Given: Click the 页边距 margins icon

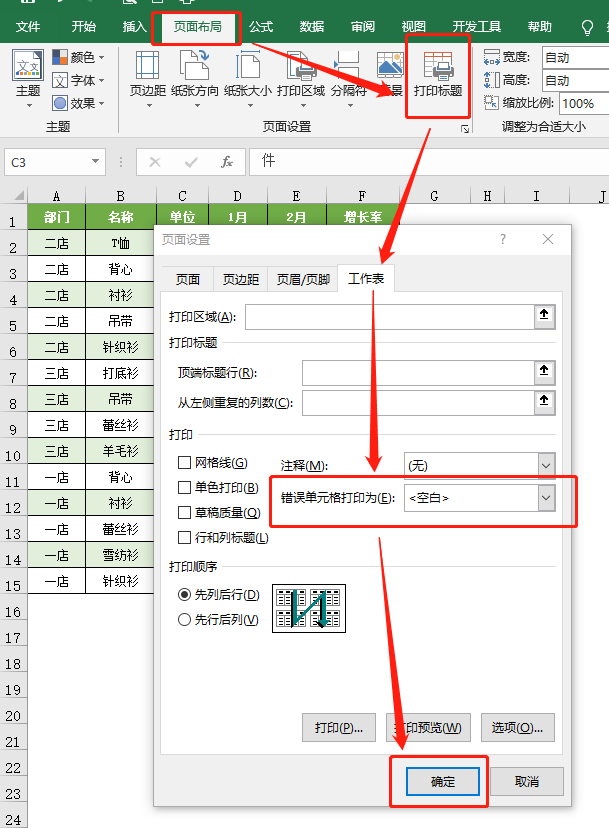Looking at the screenshot, I should pos(147,66).
